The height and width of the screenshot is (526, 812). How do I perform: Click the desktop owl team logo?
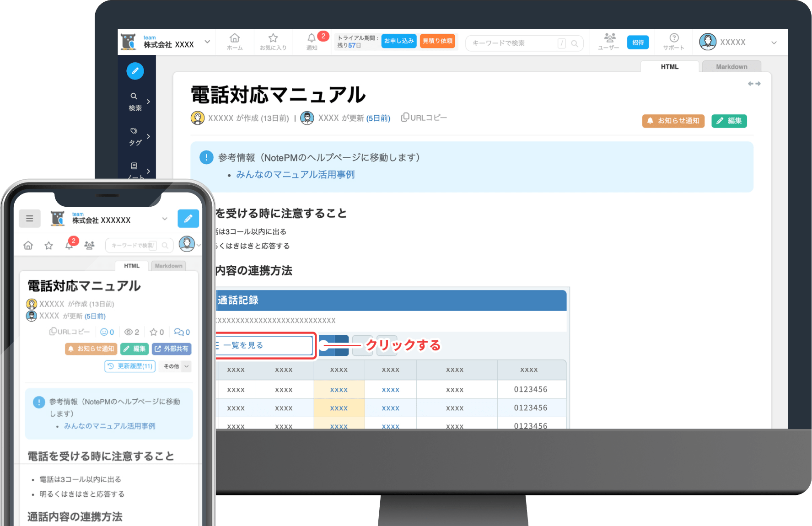pyautogui.click(x=129, y=42)
